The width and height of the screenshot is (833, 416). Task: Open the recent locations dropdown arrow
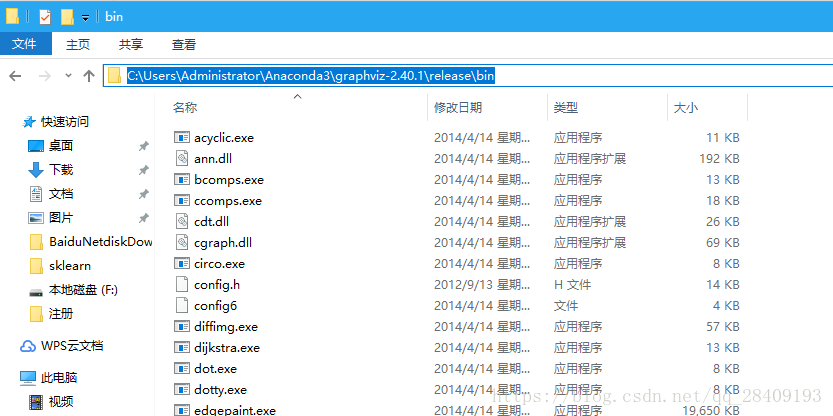coord(68,76)
